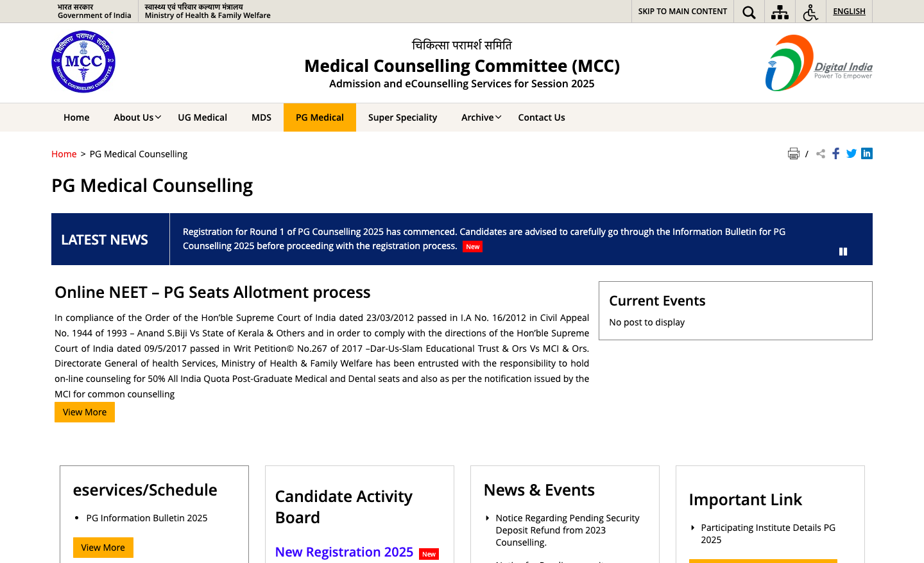Open the MDS section
Viewport: 924px width, 563px height.
pos(261,117)
